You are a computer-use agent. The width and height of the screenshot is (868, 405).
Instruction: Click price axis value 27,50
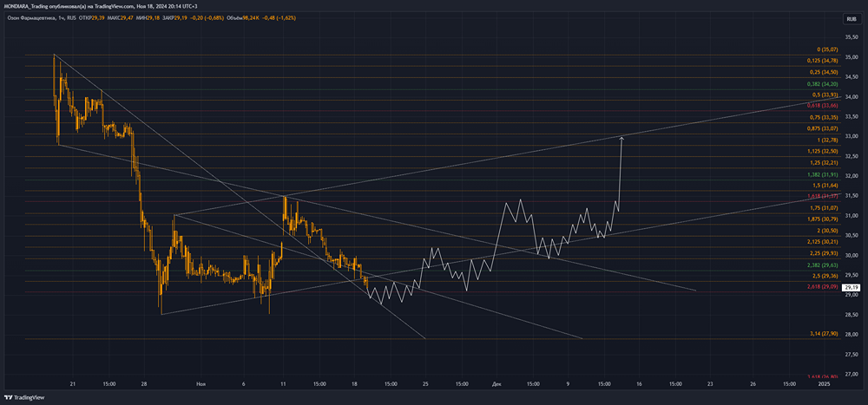(x=852, y=354)
